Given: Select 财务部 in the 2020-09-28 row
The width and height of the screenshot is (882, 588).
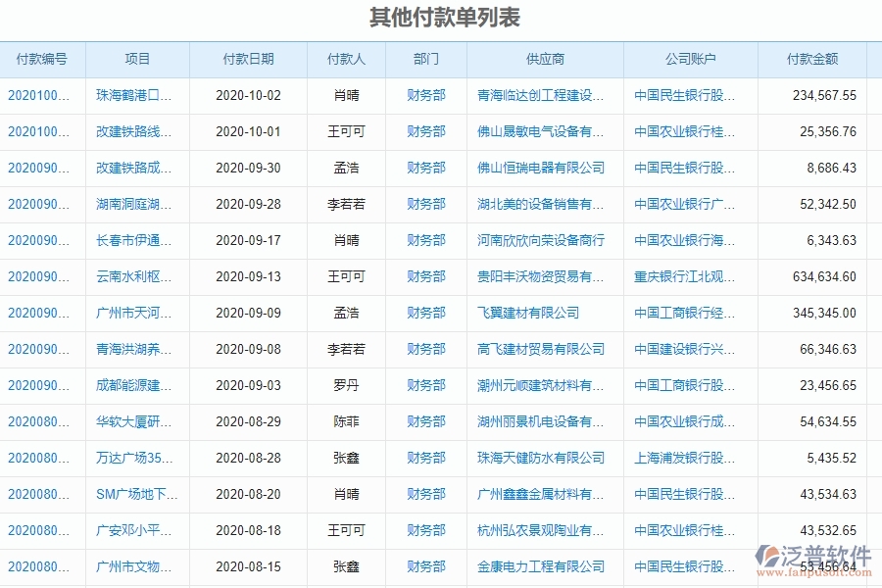Looking at the screenshot, I should point(423,204).
